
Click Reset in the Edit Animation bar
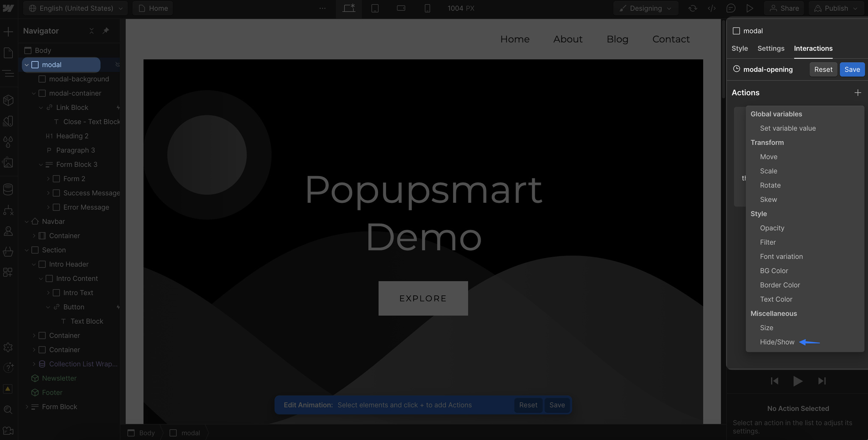(x=528, y=405)
